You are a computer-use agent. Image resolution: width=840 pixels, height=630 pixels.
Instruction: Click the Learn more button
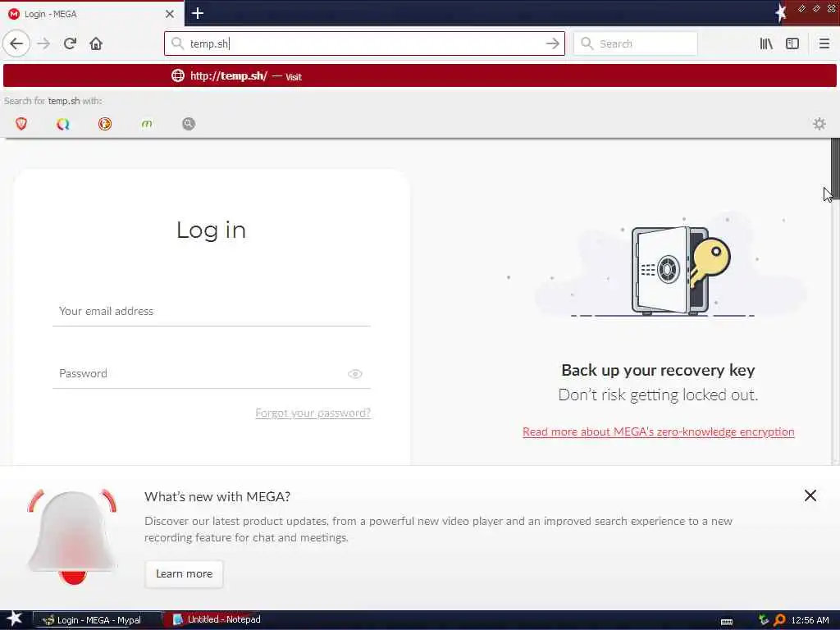[185, 573]
